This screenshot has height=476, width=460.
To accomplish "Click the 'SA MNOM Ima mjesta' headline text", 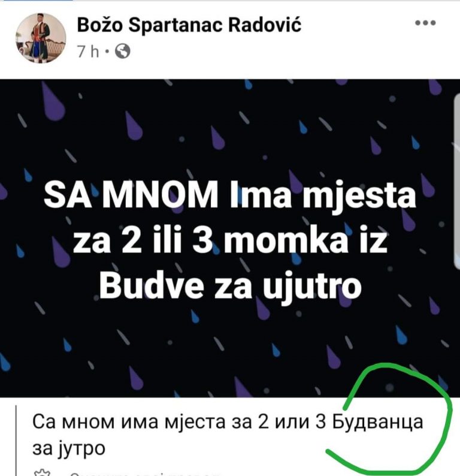I will [230, 194].
